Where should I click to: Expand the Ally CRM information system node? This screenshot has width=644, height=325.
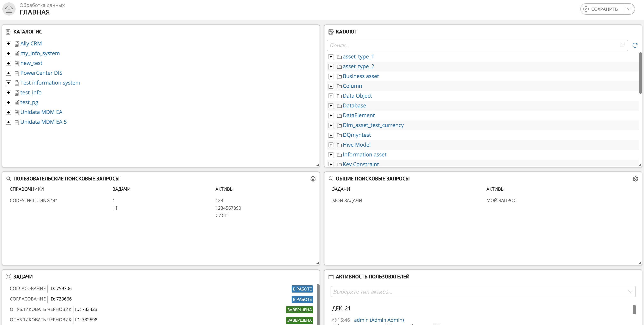(9, 43)
